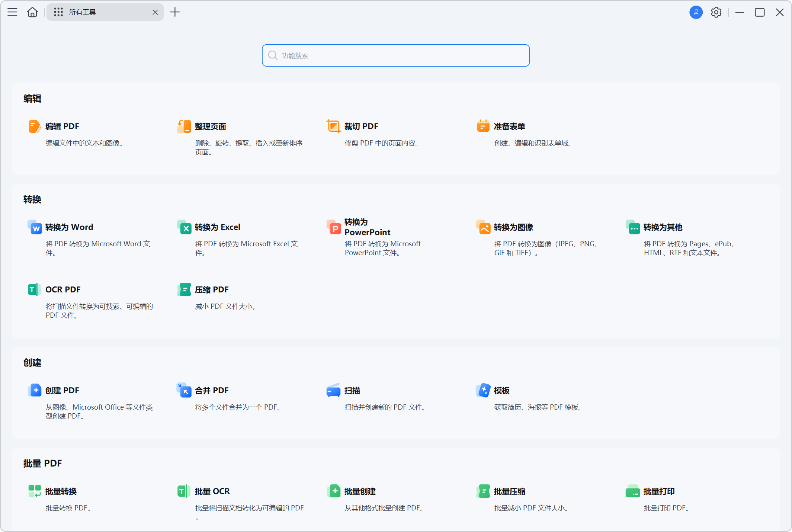Open the 编辑 PDF tool title

click(x=62, y=126)
